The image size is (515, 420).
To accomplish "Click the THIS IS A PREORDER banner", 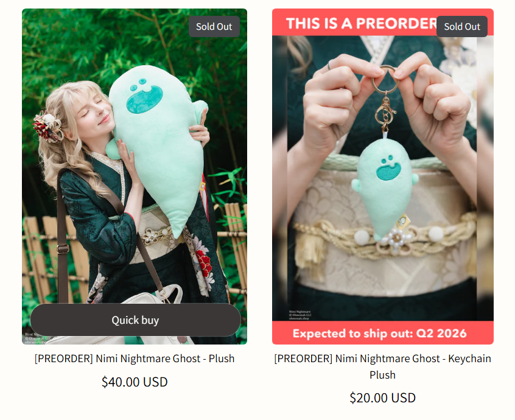I will tap(361, 23).
